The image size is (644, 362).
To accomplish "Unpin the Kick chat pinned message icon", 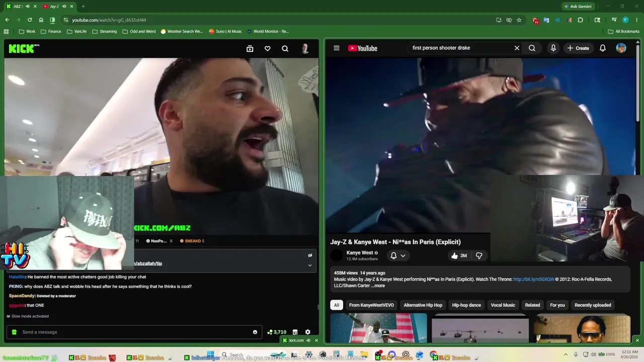I will 310,255.
